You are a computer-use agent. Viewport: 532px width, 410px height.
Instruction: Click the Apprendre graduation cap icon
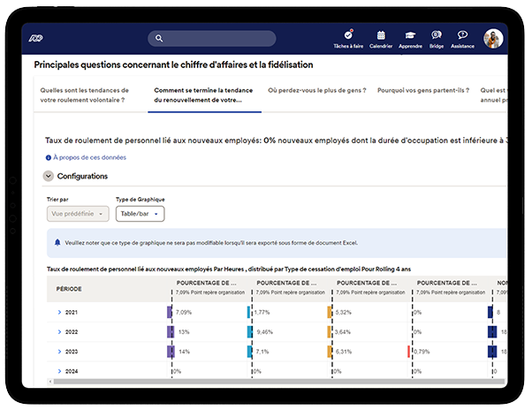point(410,35)
